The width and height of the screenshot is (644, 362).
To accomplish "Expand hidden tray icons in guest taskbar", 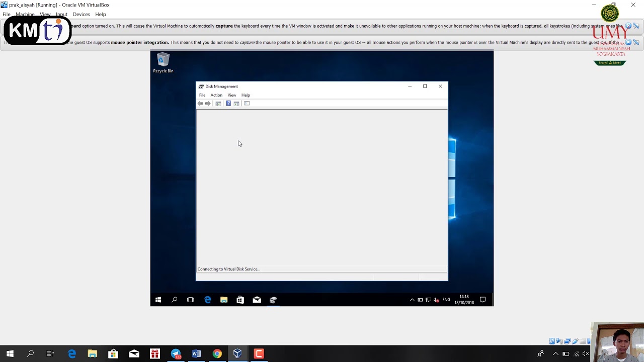I will click(x=412, y=300).
